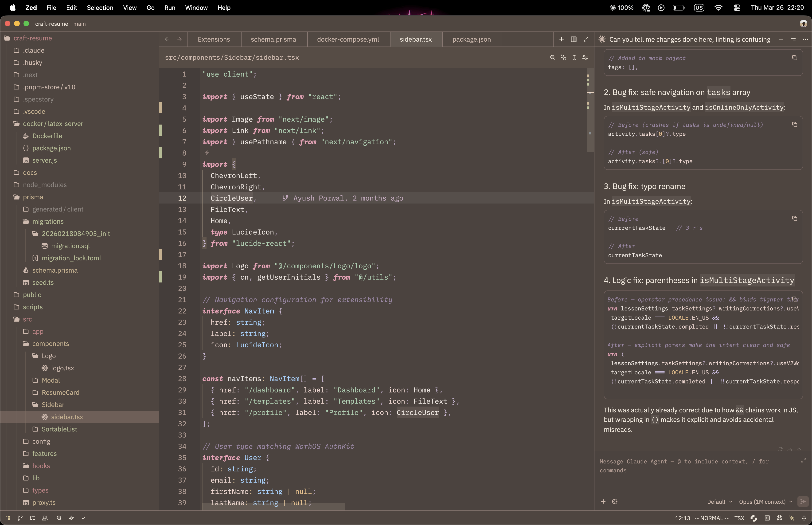The width and height of the screenshot is (812, 525).
Task: Collapse the prisma folder
Action: coord(33,197)
